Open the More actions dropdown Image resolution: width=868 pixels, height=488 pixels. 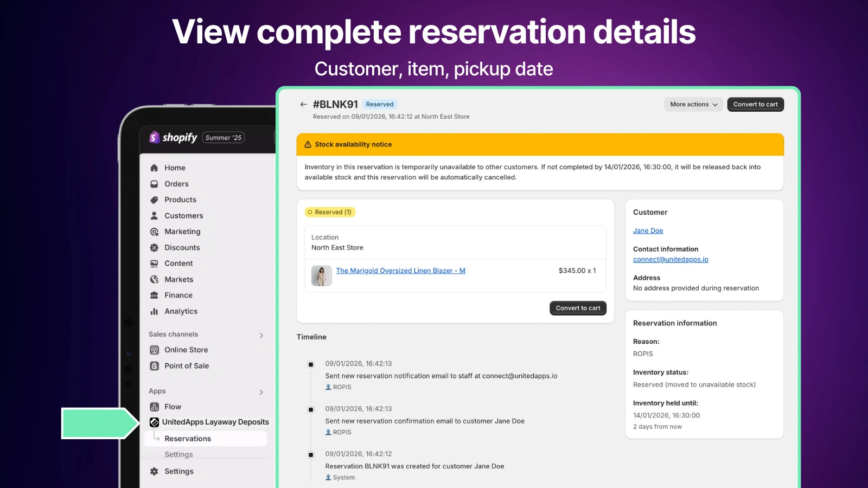(x=693, y=105)
